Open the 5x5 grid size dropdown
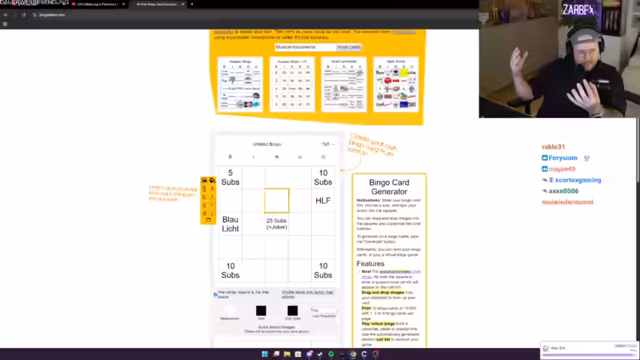Image resolution: width=640 pixels, height=360 pixels. 327,144
